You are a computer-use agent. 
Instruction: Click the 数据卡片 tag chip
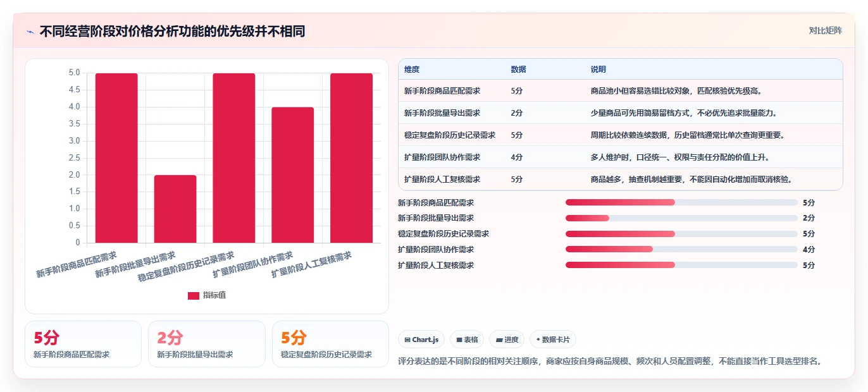(x=553, y=340)
